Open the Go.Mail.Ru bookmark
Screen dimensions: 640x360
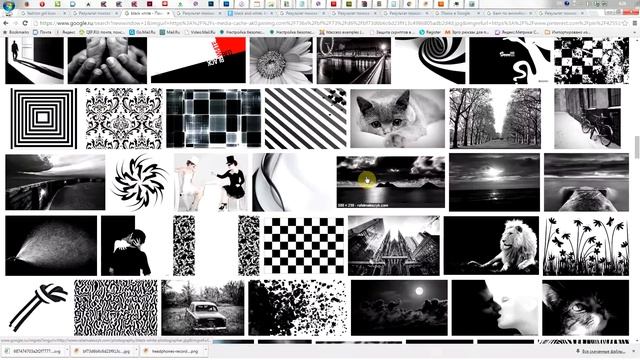point(142,32)
